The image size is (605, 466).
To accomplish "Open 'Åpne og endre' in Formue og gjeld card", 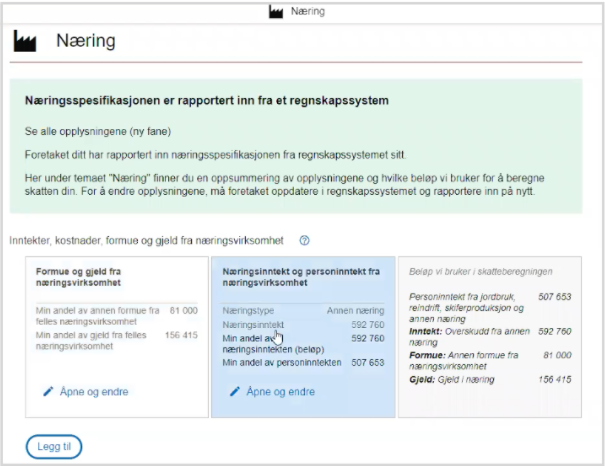I will (x=94, y=392).
